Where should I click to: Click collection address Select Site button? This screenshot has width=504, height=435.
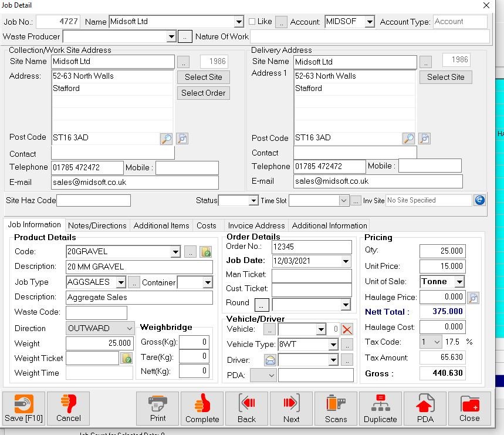coord(204,77)
